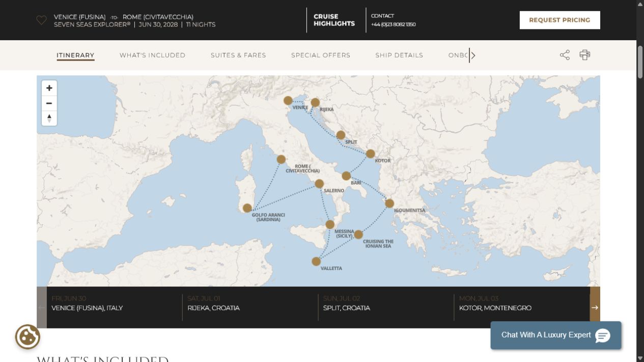
Task: Click the scrollbar up arrow
Action: pyautogui.click(x=640, y=4)
